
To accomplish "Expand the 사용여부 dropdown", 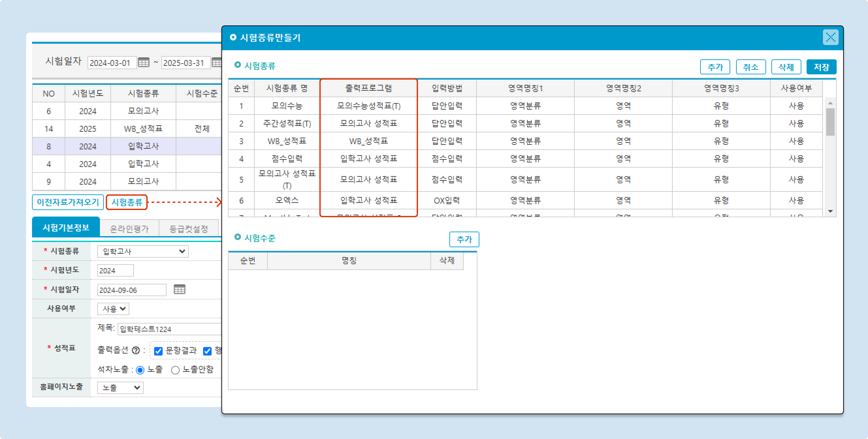I will pyautogui.click(x=113, y=309).
